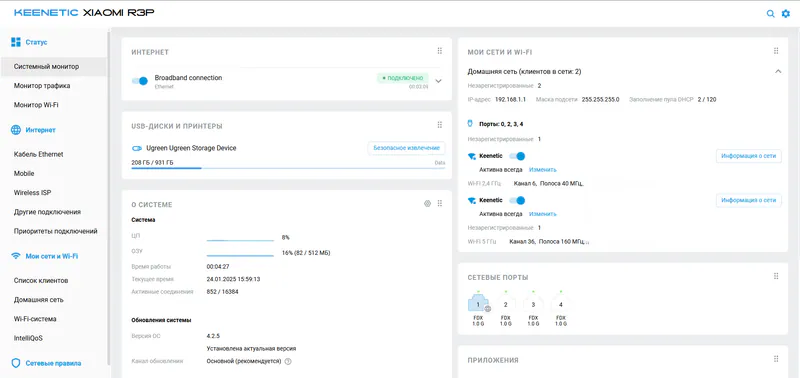
Task: Click the Интернет globe icon
Action: click(16, 130)
